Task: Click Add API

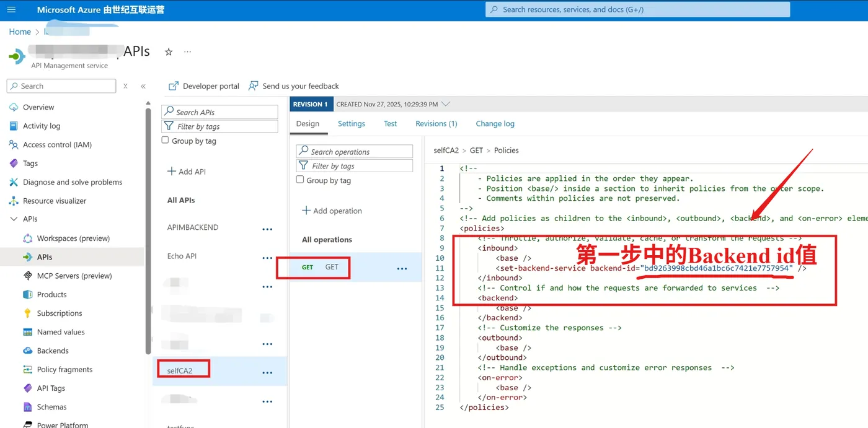Action: click(187, 172)
